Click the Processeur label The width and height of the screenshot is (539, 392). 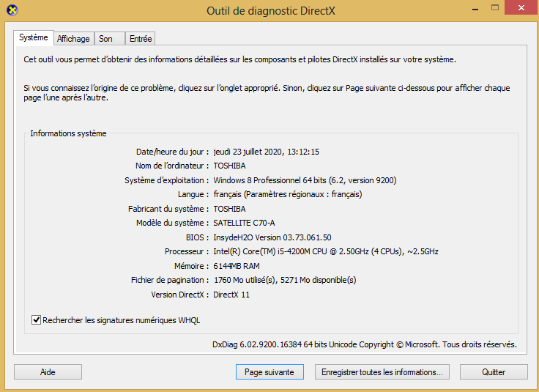187,251
